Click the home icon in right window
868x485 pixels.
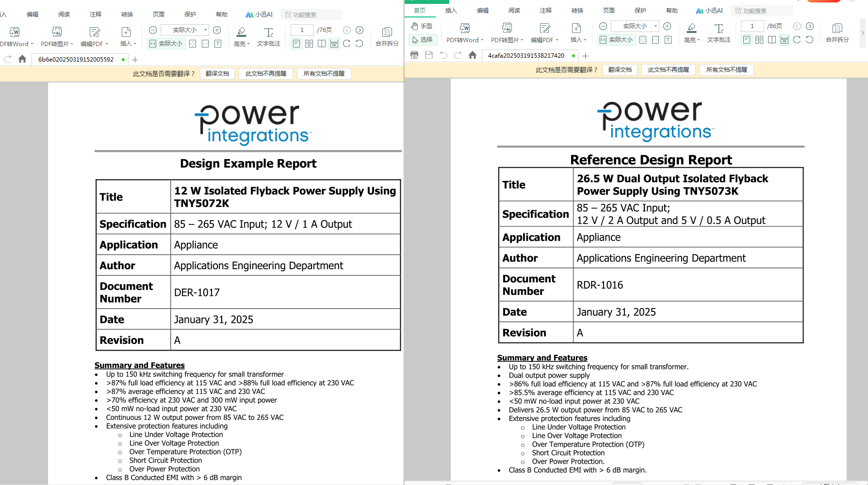(x=473, y=55)
